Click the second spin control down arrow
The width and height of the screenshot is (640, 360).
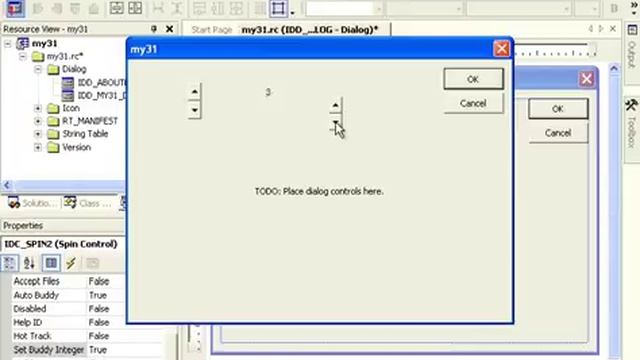(336, 123)
